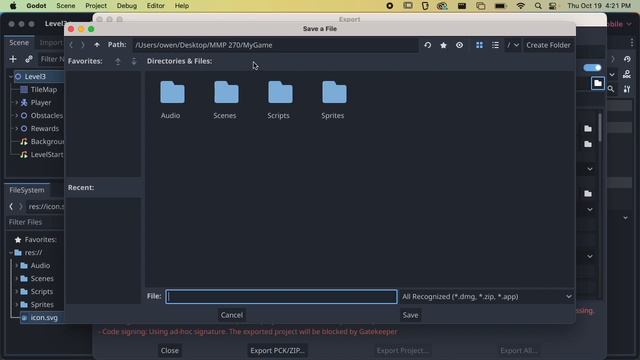Open the Project menu
This screenshot has width=640, height=360.
click(96, 6)
